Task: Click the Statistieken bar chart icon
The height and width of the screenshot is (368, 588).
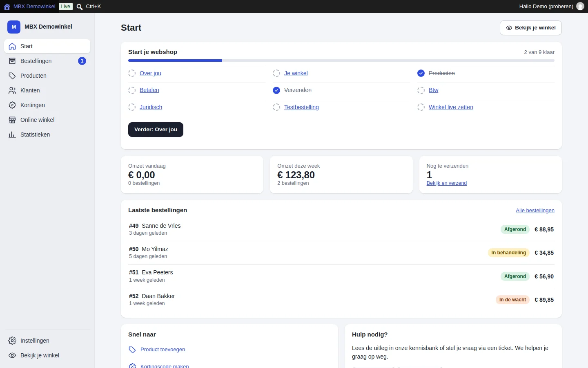Action: 12,135
